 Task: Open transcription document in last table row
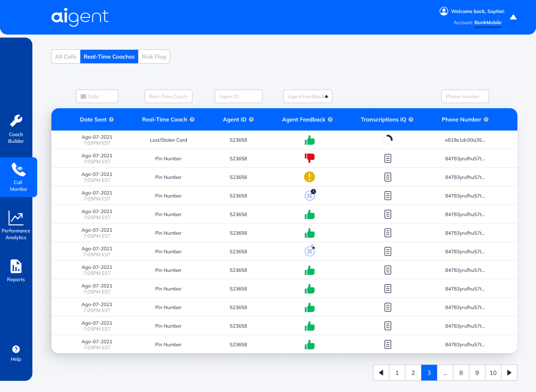point(388,344)
